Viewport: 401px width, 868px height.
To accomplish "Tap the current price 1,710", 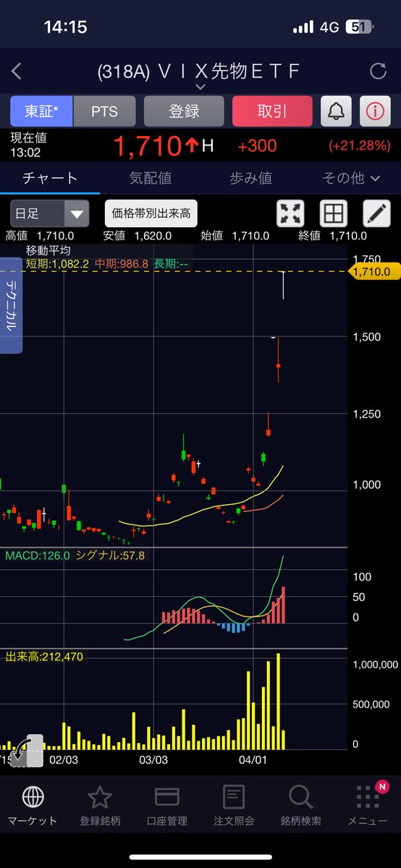I will (147, 145).
